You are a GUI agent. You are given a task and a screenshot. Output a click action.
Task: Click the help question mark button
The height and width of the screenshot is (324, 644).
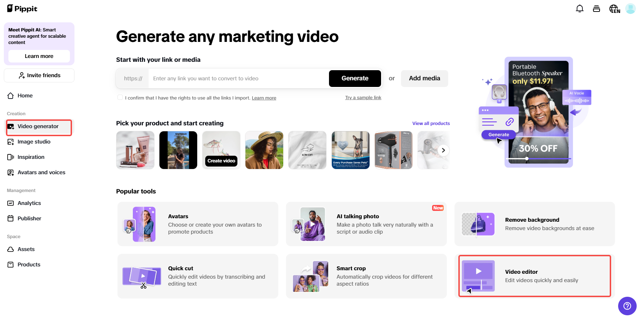pos(627,306)
